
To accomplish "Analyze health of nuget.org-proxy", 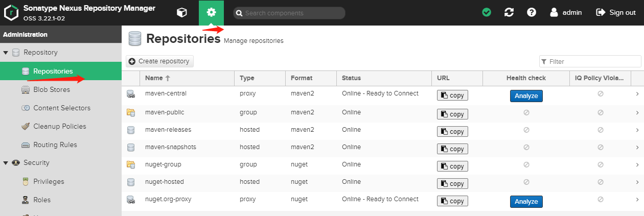I will click(x=526, y=201).
